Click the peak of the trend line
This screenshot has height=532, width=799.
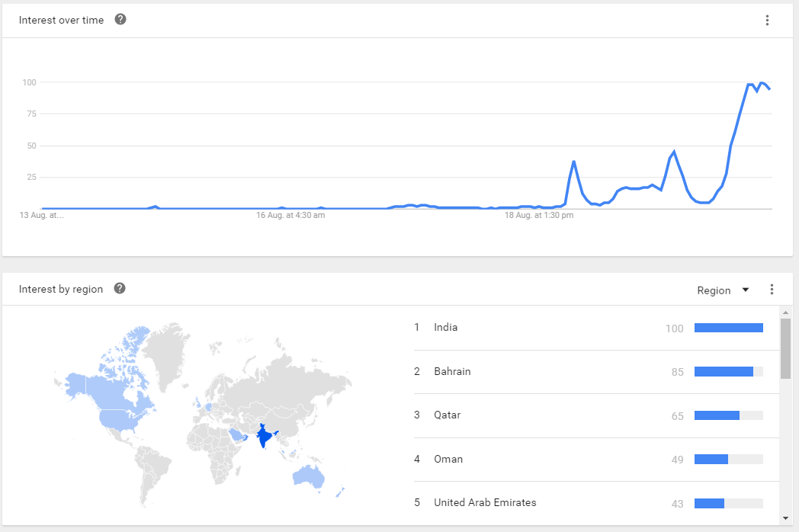762,82
